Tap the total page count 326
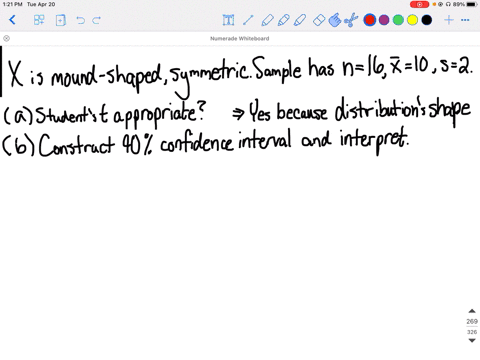The width and height of the screenshot is (480, 360). (472, 332)
